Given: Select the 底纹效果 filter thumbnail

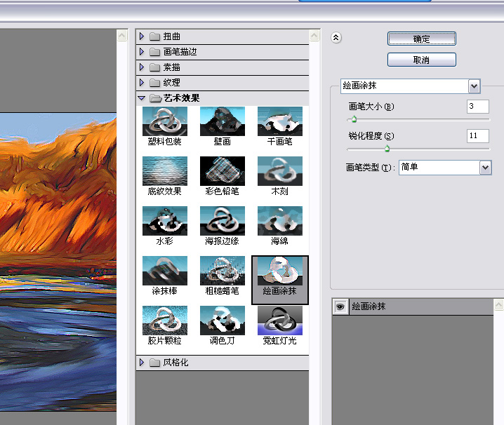Looking at the screenshot, I should (x=164, y=171).
